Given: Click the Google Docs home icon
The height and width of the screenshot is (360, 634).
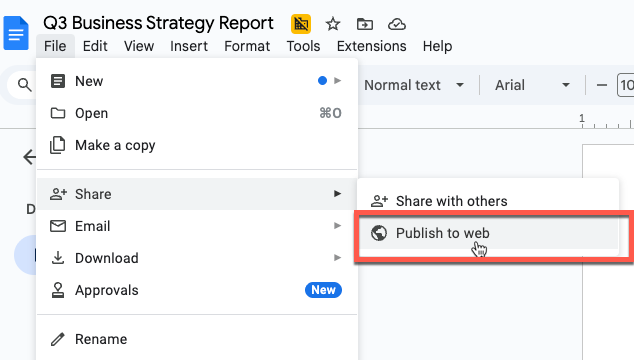Looking at the screenshot, I should tap(16, 33).
